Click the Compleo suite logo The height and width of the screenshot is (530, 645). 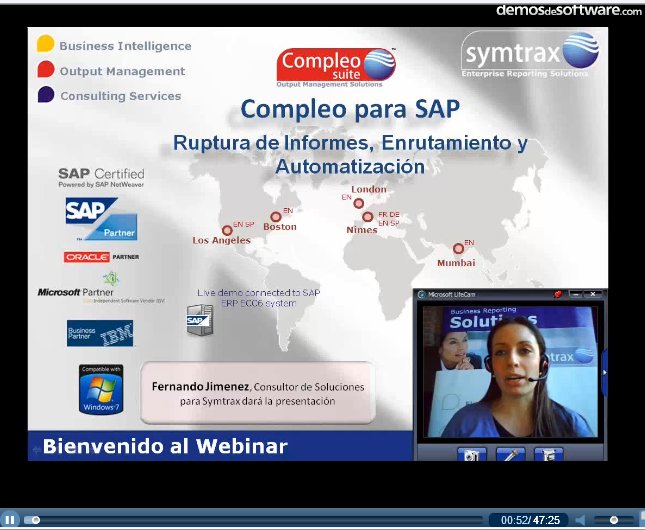[336, 67]
